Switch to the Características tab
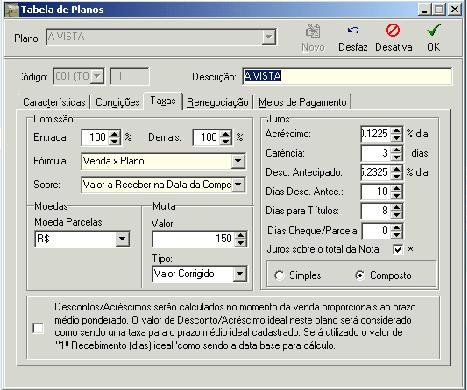 point(54,102)
